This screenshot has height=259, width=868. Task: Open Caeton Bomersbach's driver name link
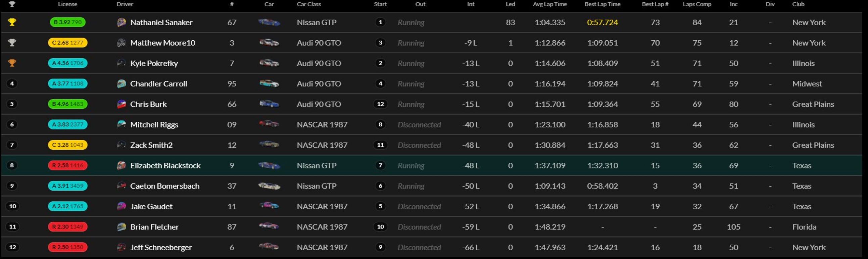(164, 186)
